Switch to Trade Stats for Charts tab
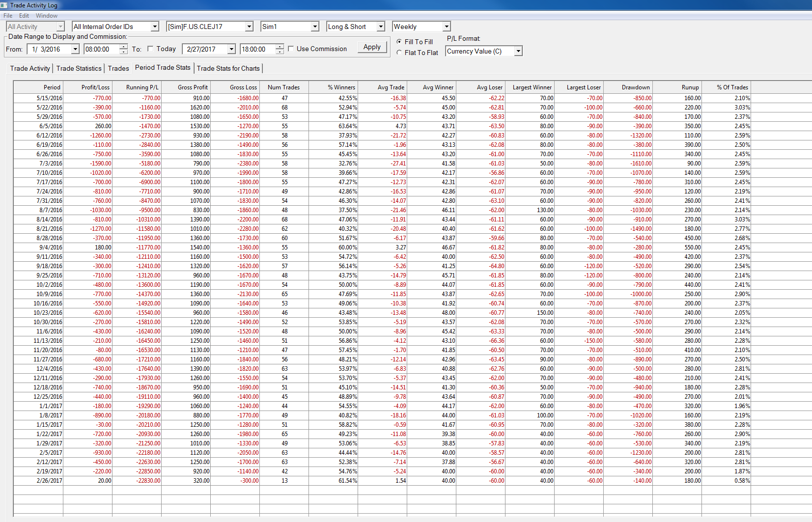Image resolution: width=812 pixels, height=522 pixels. pyautogui.click(x=228, y=68)
